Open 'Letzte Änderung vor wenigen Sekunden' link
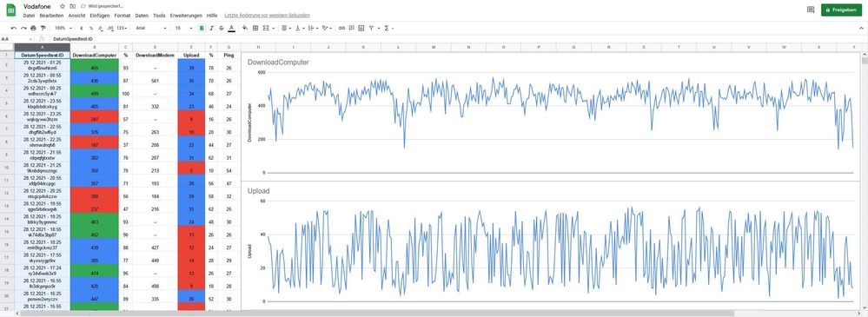This screenshot has height=317, width=868. click(268, 16)
